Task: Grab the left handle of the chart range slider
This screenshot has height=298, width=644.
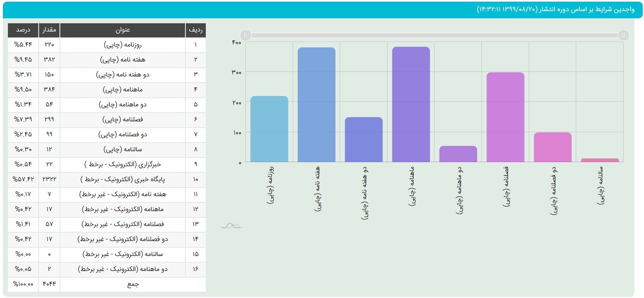Action: click(x=246, y=35)
